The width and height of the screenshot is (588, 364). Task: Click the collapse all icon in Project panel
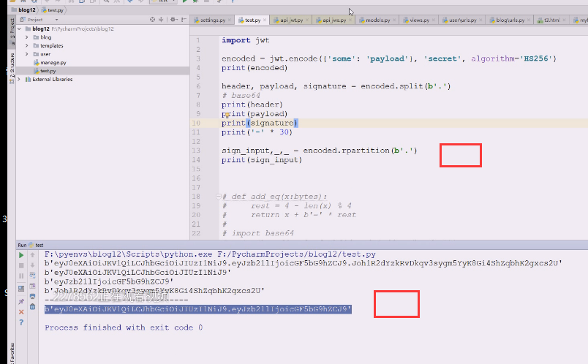tap(161, 20)
